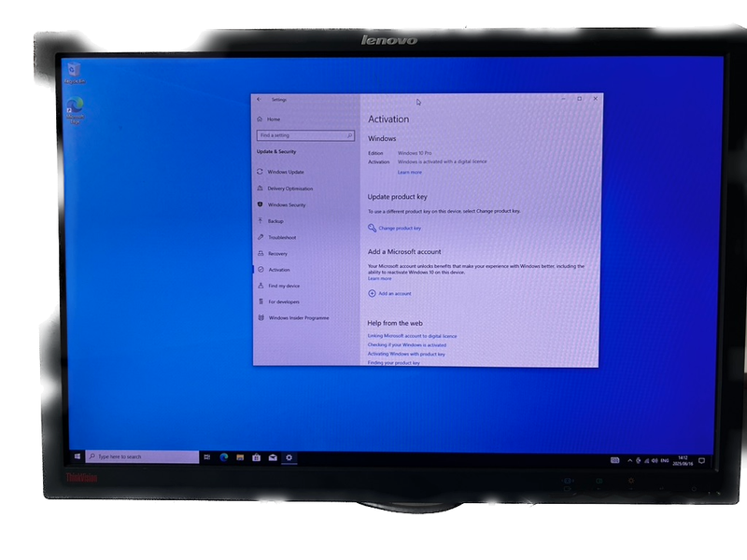
Task: Open the Mail app from the taskbar
Action: tap(273, 457)
